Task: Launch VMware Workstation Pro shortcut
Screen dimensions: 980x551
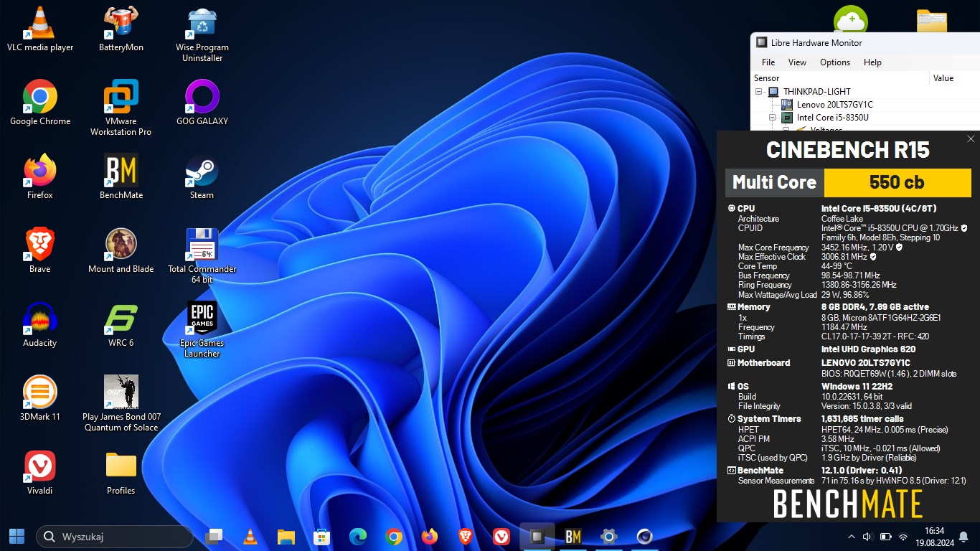Action: click(x=121, y=108)
